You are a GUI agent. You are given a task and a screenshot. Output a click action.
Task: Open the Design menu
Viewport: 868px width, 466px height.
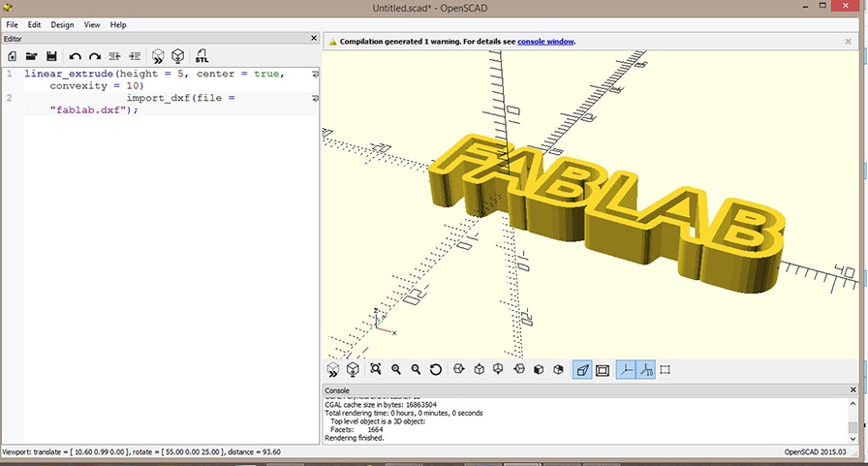(62, 25)
